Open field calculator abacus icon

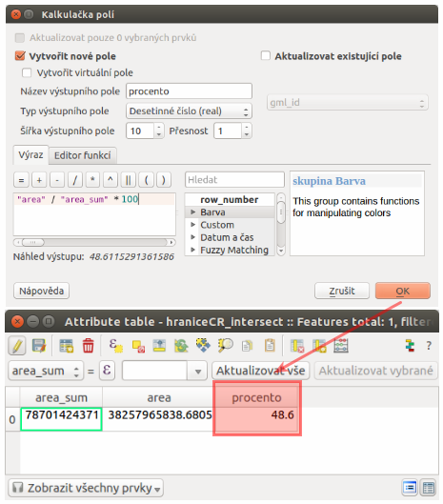pos(341,346)
